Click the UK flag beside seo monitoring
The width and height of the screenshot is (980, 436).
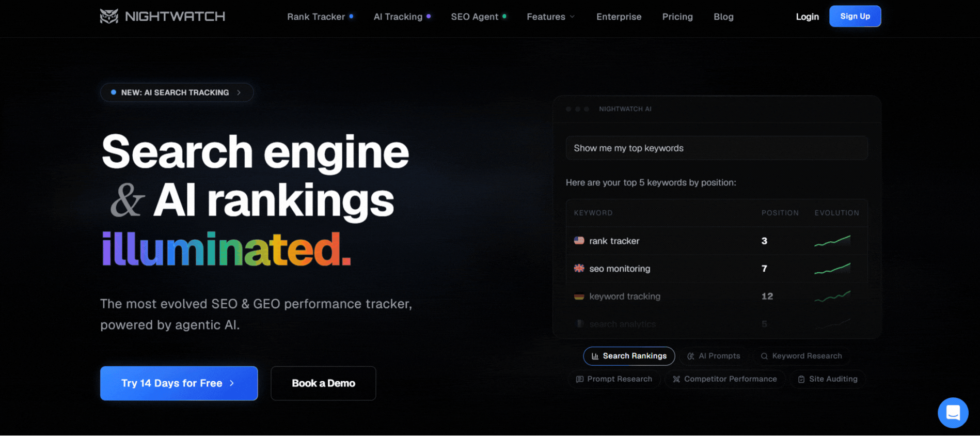(579, 269)
